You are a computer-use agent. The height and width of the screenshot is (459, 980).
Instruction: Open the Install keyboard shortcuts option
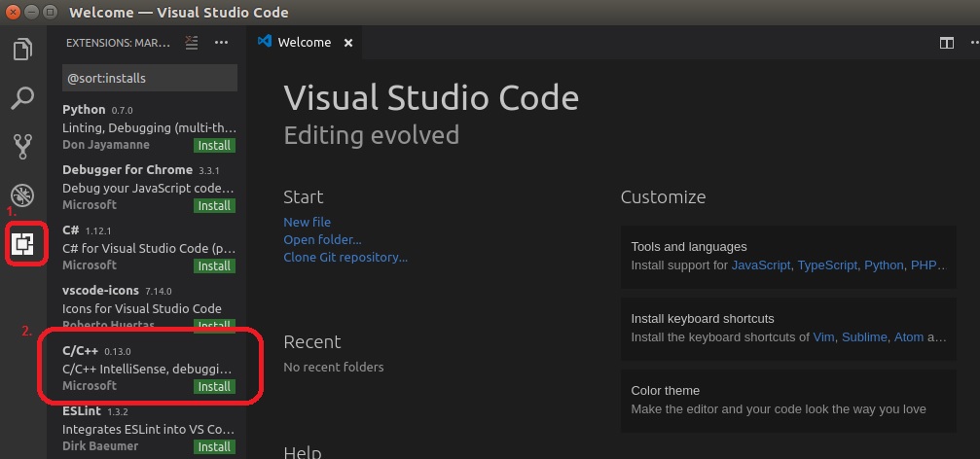coord(788,329)
